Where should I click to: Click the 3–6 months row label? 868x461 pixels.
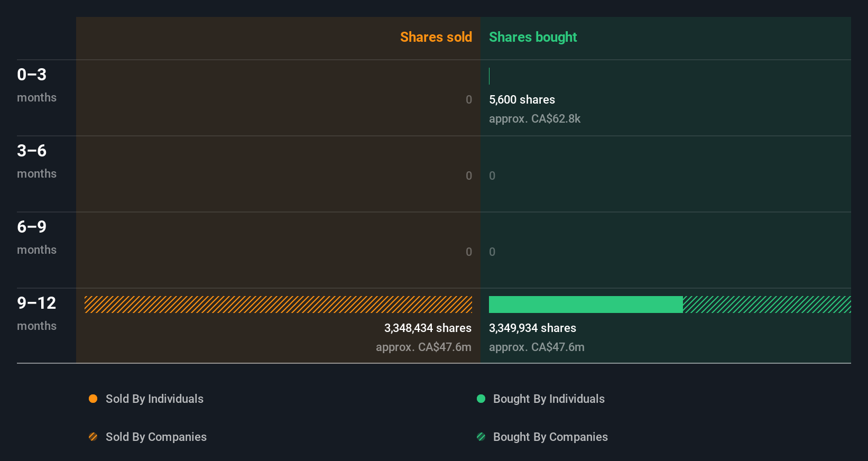pyautogui.click(x=36, y=161)
